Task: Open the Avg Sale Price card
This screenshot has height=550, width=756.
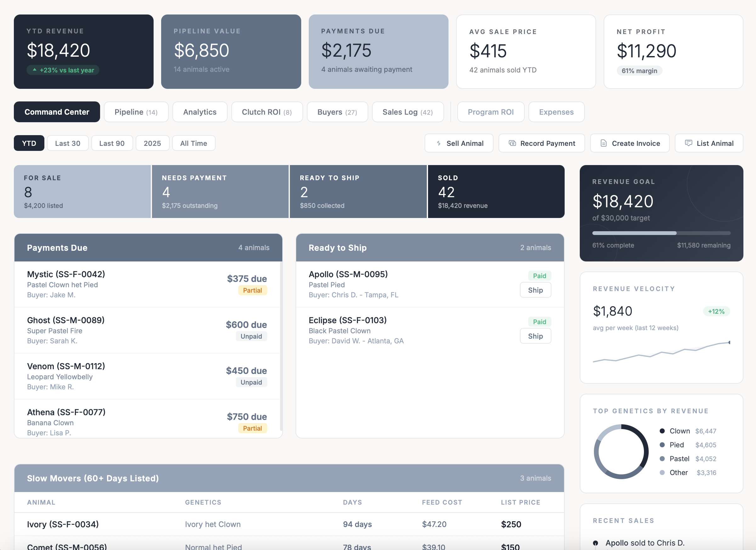Action: [526, 51]
